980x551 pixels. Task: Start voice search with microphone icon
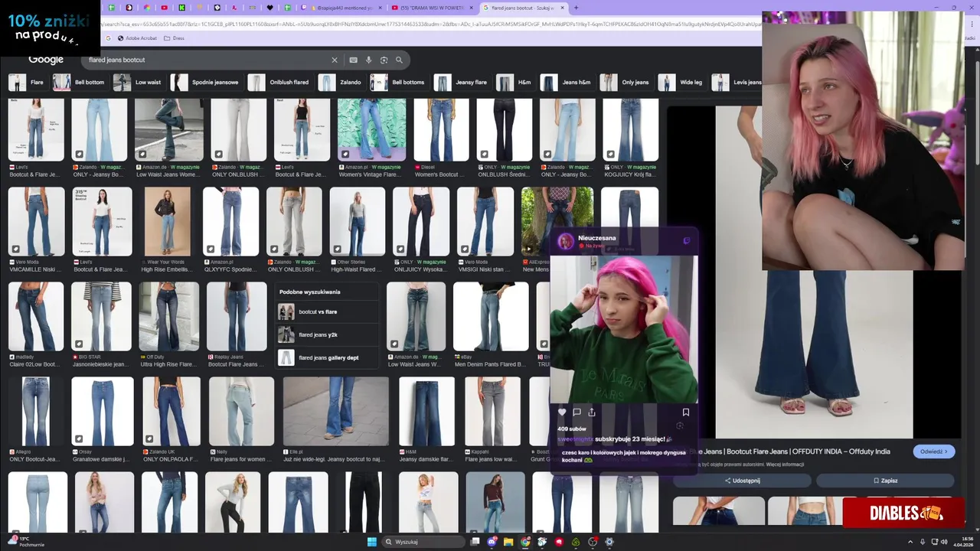368,60
